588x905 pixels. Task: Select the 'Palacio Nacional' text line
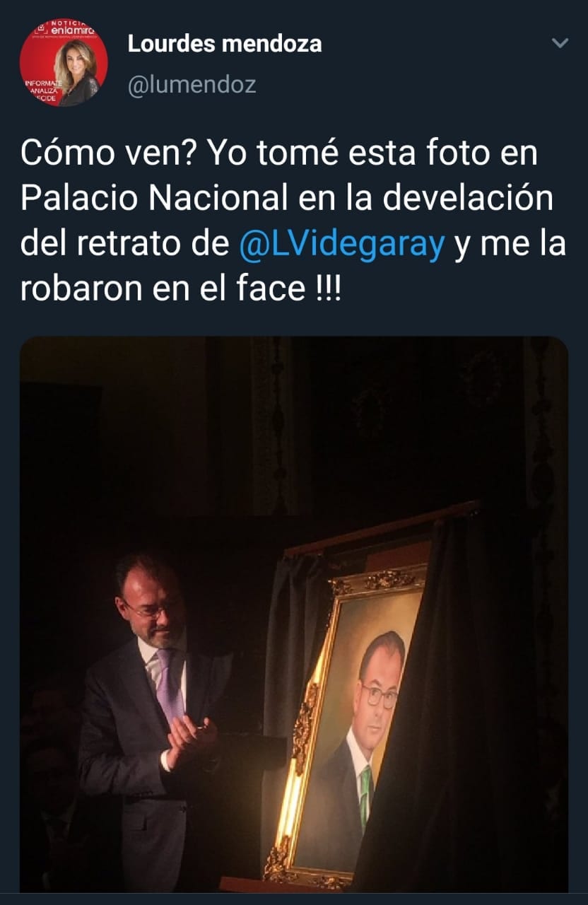pyautogui.click(x=154, y=199)
